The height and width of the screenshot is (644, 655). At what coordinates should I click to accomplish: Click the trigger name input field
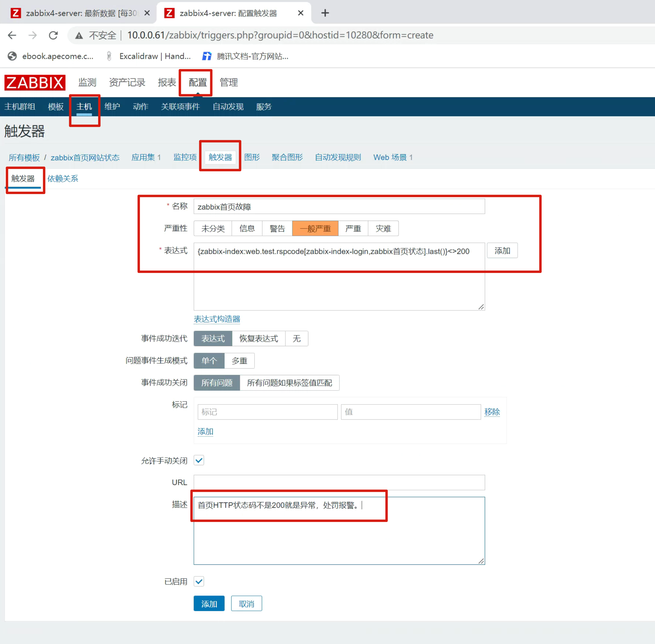[x=339, y=207]
